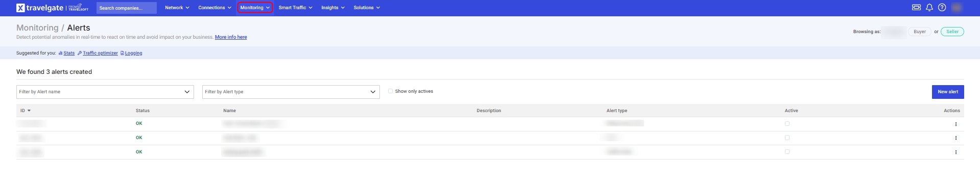Click the Actions column header
The image size is (980, 185).
pos(951,111)
